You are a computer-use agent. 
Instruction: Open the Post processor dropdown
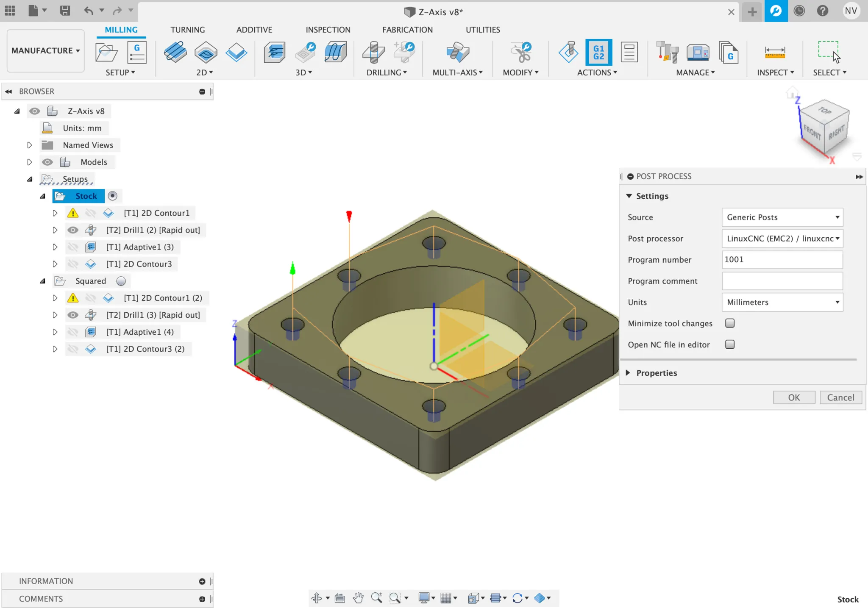pos(782,239)
